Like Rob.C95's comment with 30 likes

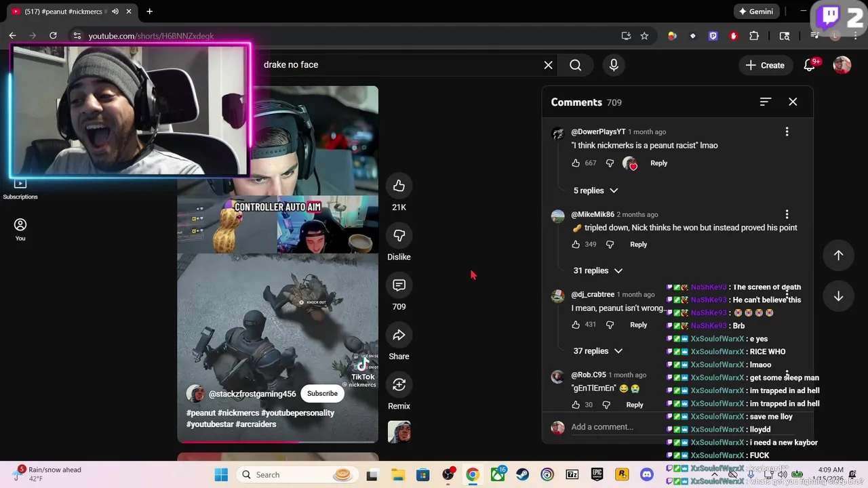point(576,405)
